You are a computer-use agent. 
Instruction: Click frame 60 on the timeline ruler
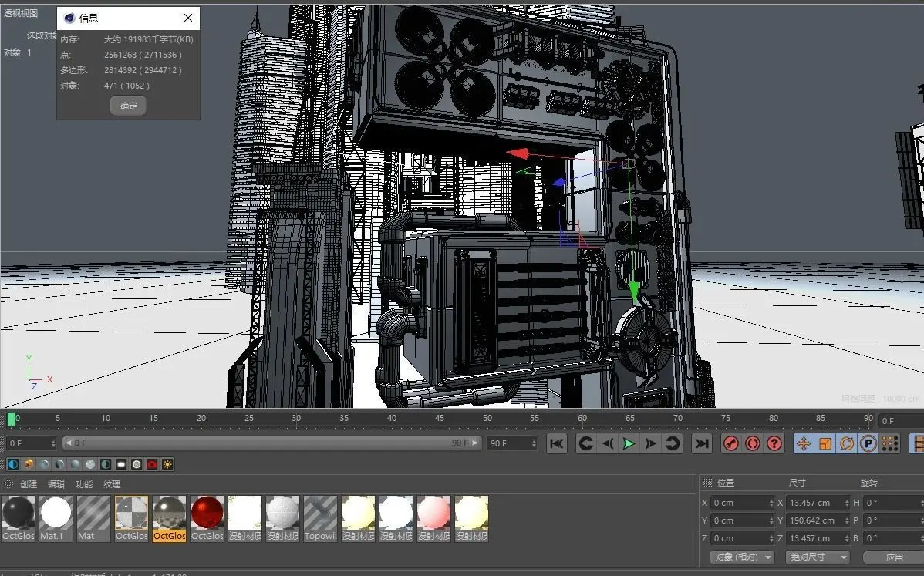(x=582, y=418)
